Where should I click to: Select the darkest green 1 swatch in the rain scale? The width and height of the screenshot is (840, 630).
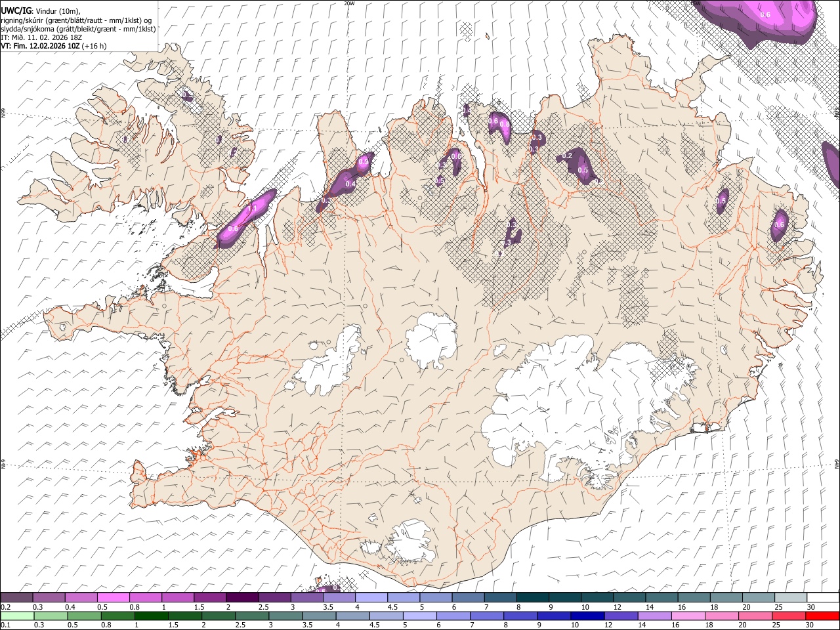pyautogui.click(x=152, y=616)
